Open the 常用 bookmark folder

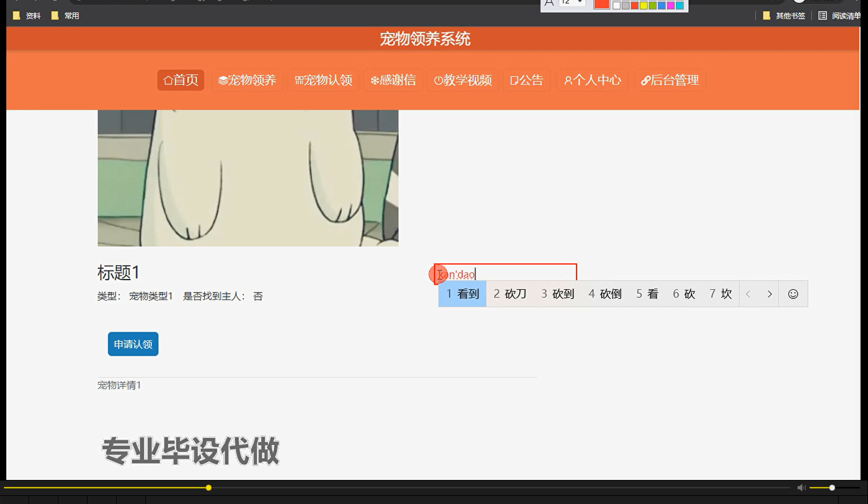[65, 15]
